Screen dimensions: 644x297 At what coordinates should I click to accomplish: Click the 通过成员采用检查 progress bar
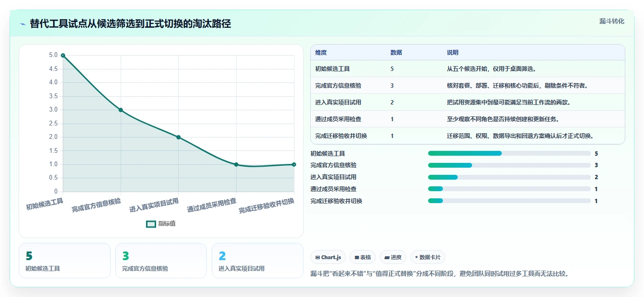[509, 189]
